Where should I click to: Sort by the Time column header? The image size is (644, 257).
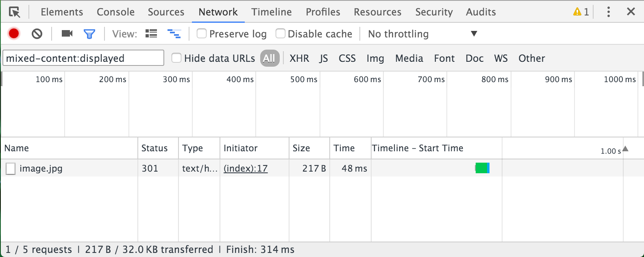click(x=350, y=148)
